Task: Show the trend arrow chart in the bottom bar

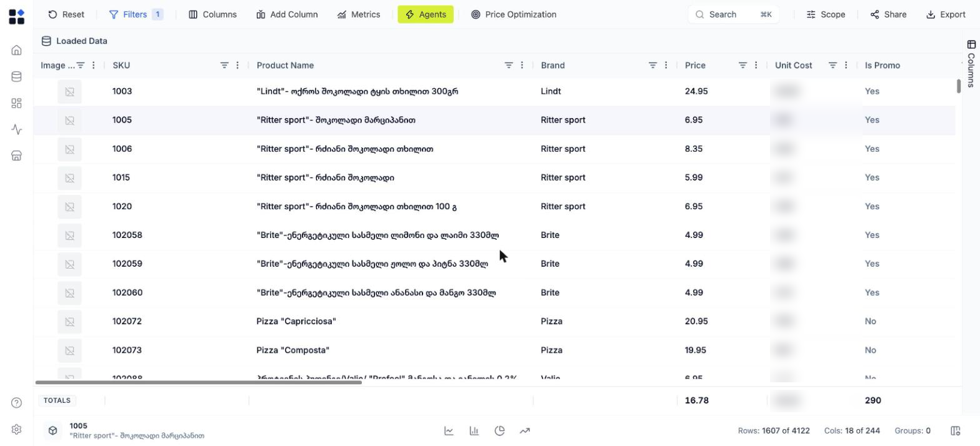Action: [525, 431]
